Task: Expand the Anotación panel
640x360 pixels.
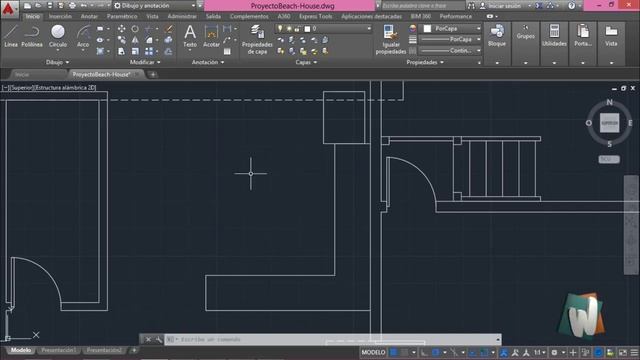Action: click(208, 62)
